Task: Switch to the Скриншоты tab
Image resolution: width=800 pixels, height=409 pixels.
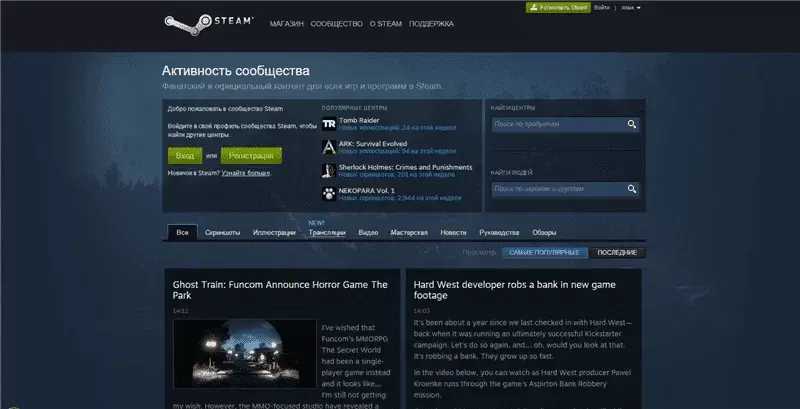Action: (x=222, y=233)
